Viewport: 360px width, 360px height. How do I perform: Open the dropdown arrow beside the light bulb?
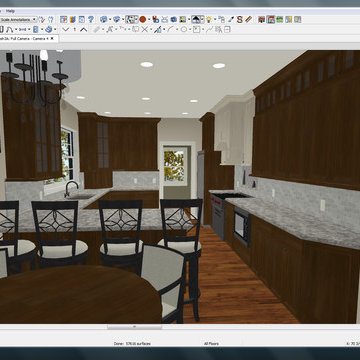(215, 20)
